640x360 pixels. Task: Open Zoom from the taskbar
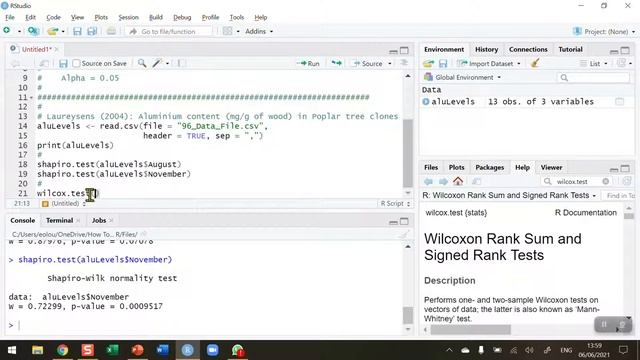pos(212,350)
